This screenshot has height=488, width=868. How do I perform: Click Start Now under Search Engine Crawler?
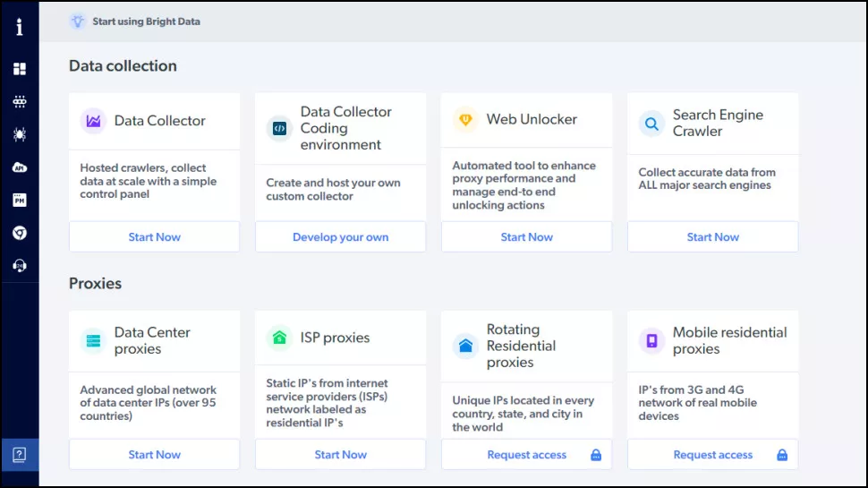click(x=712, y=237)
